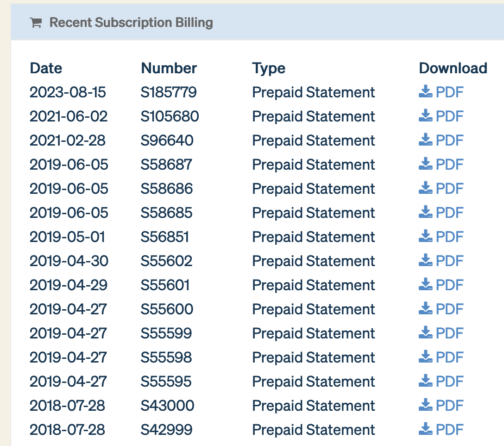Click download icon for statement S58687

[x=425, y=165]
